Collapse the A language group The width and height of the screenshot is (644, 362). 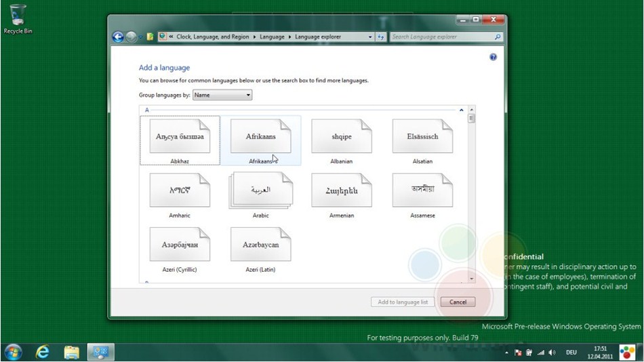(x=461, y=110)
